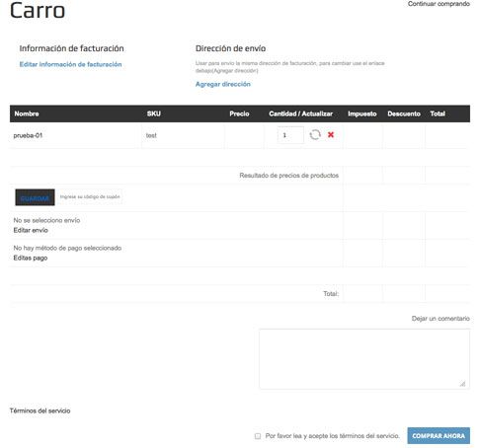This screenshot has width=480, height=448.
Task: Click the refresh quantity icon for prueba-01
Action: click(315, 134)
